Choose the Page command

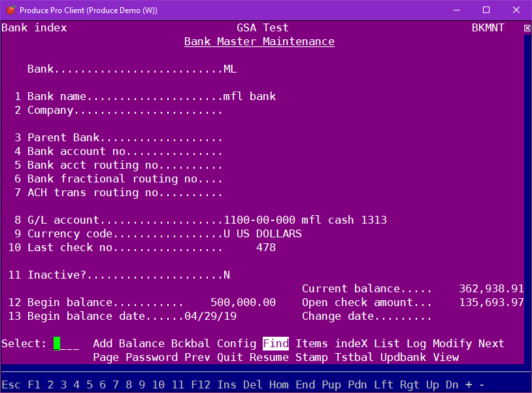(x=106, y=358)
